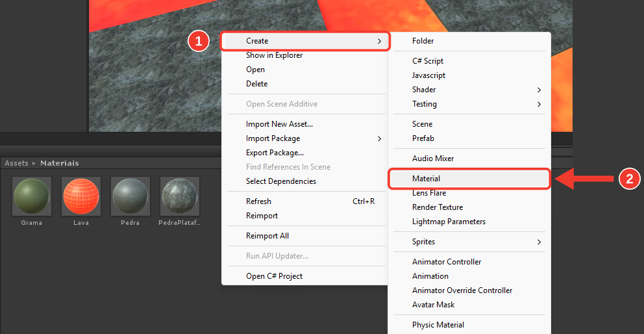Image resolution: width=644 pixels, height=334 pixels.
Task: Select the PedraPlataf... material thumbnail
Action: pyautogui.click(x=179, y=196)
